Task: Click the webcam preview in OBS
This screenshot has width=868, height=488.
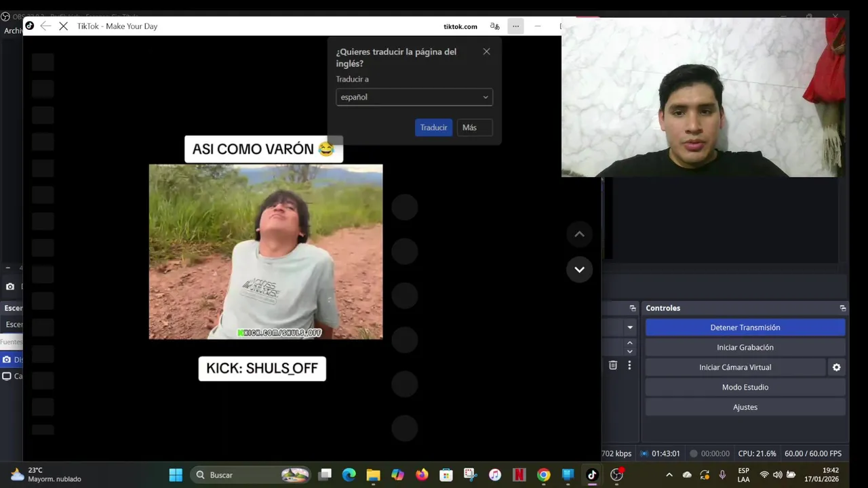Action: (x=703, y=97)
